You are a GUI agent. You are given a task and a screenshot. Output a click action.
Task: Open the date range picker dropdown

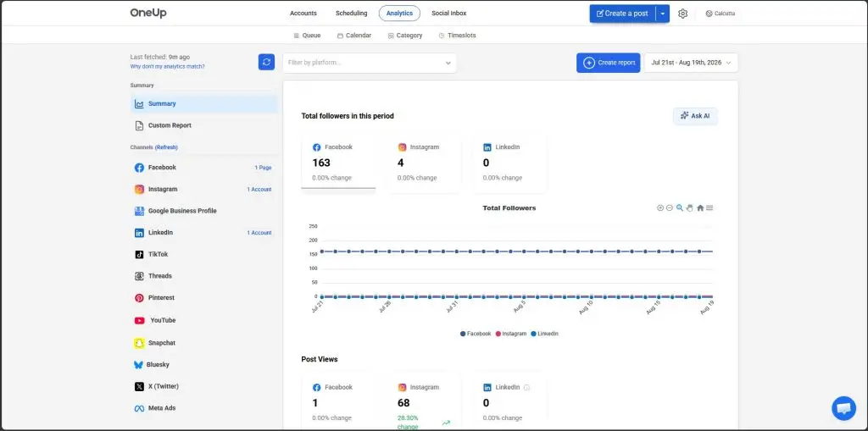click(691, 63)
